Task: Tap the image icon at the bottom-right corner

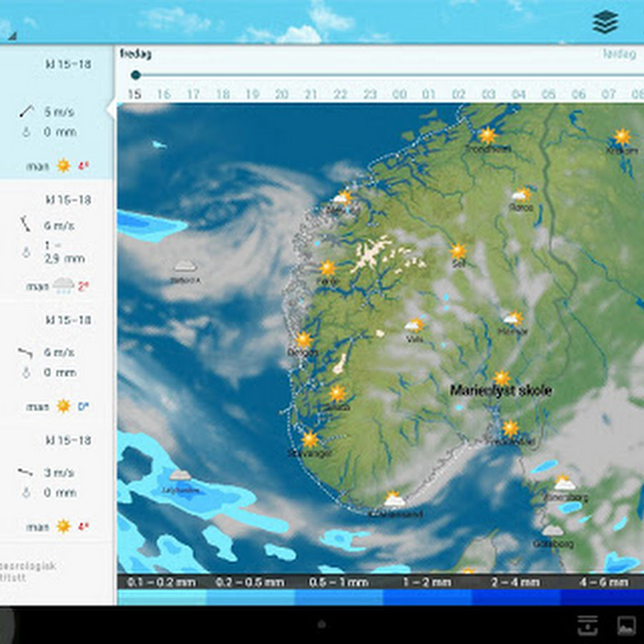Action: (x=626, y=625)
